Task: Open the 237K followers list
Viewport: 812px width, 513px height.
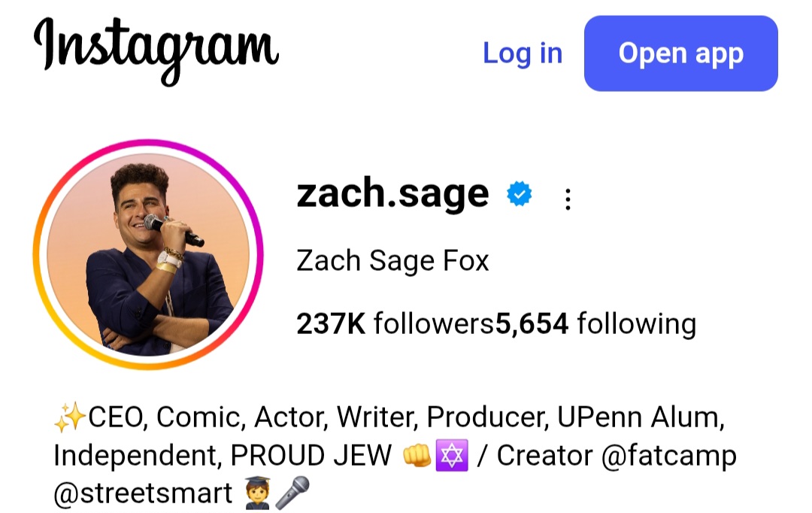Action: tap(395, 323)
